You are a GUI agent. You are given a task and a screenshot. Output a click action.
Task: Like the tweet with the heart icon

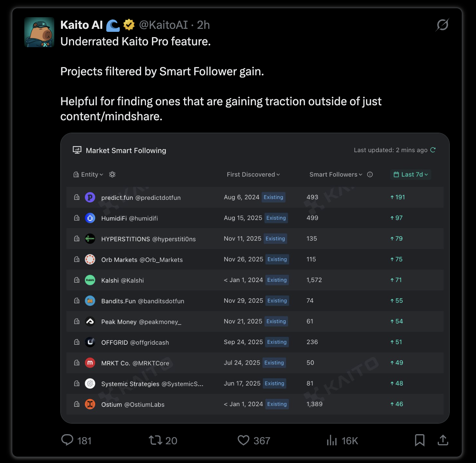point(244,440)
